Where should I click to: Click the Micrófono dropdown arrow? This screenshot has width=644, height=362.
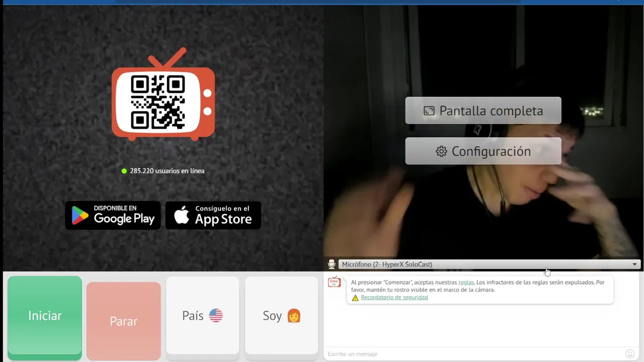click(634, 264)
